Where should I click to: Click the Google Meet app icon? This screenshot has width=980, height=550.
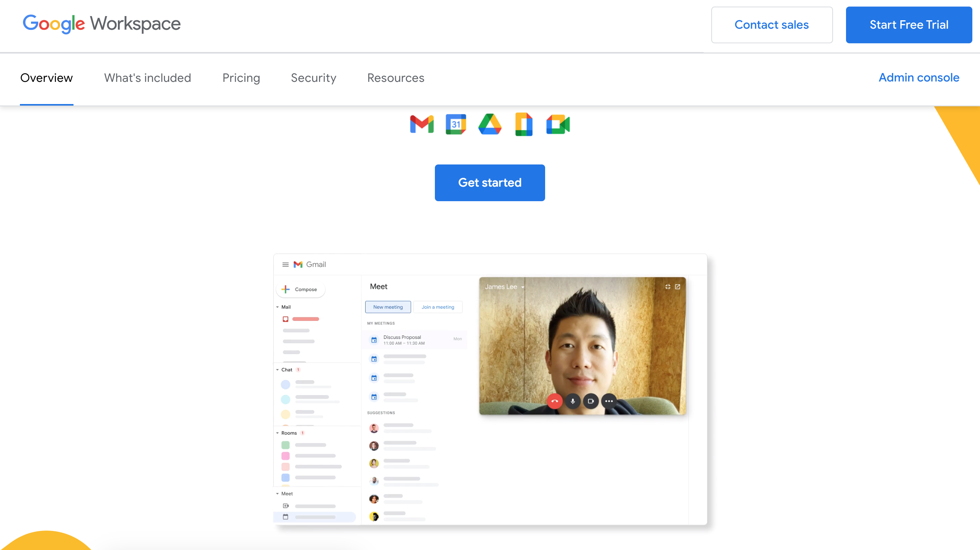558,124
